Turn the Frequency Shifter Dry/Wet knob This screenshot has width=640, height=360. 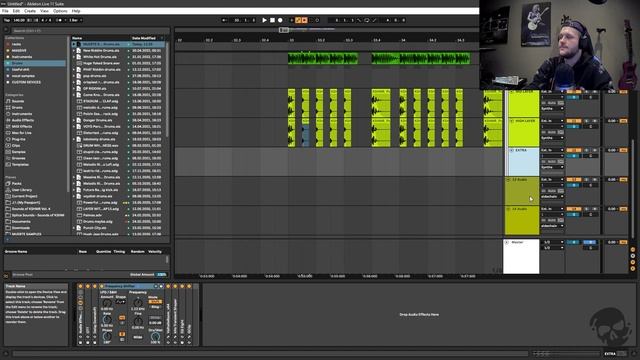(x=155, y=337)
